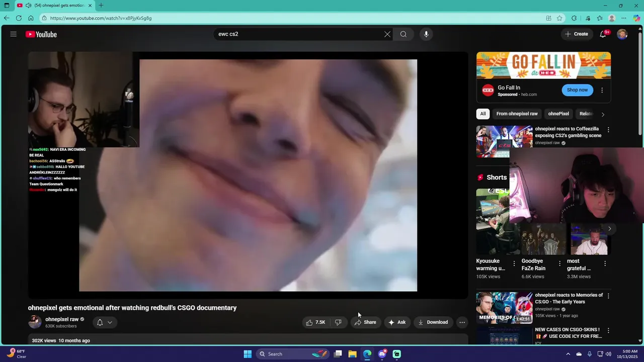Open the Create menu
Viewport: 644px width, 362px height.
coord(577,34)
